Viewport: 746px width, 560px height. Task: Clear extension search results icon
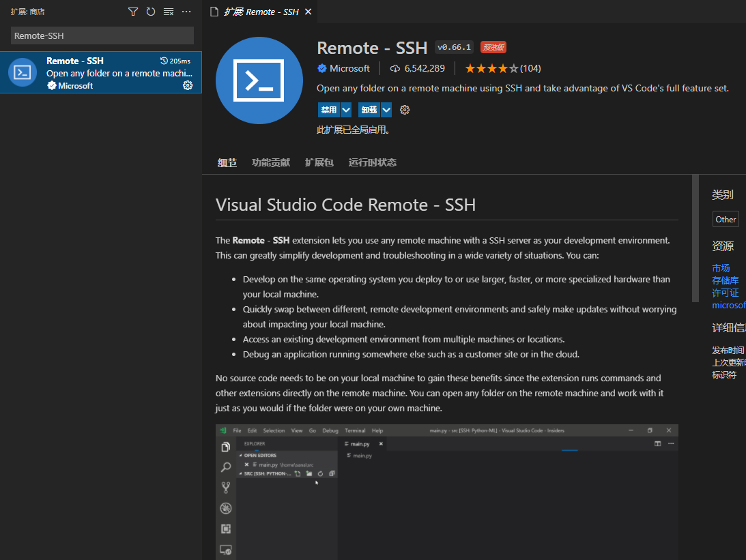pyautogui.click(x=169, y=12)
